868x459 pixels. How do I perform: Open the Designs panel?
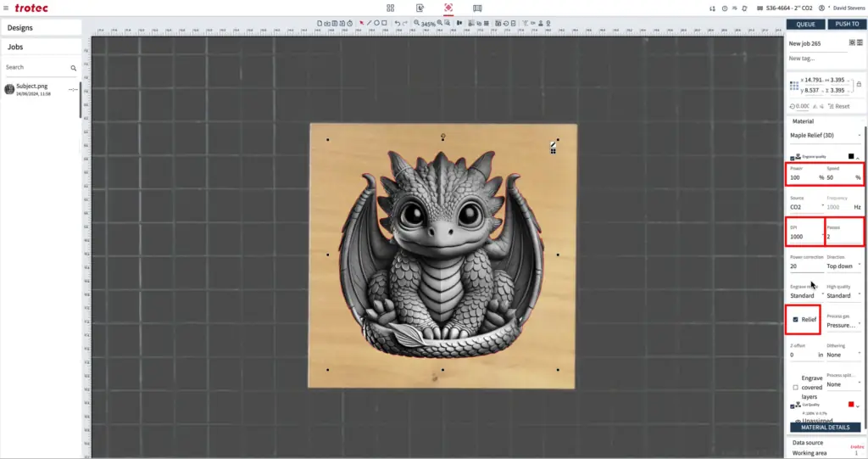(x=42, y=28)
